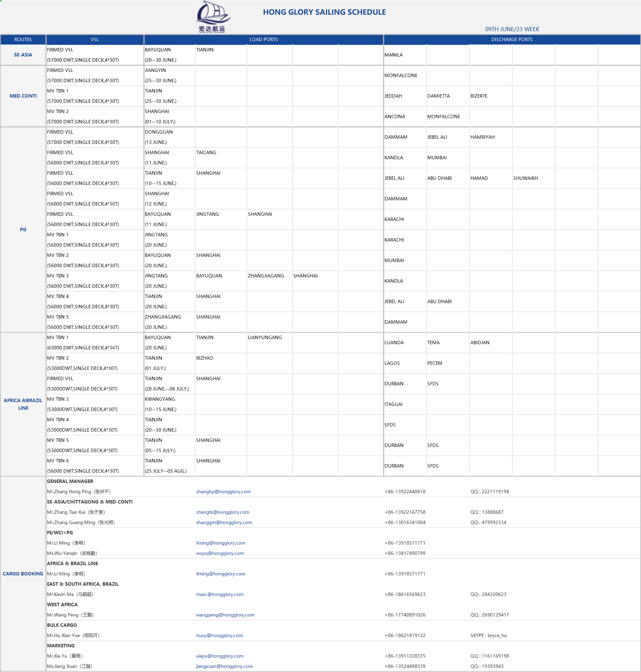Select the MANILA discharge port cell

[405, 55]
